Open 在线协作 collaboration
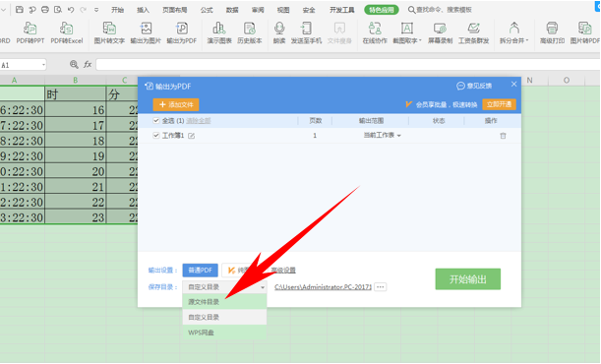Image resolution: width=601 pixels, height=364 pixels. click(x=375, y=32)
